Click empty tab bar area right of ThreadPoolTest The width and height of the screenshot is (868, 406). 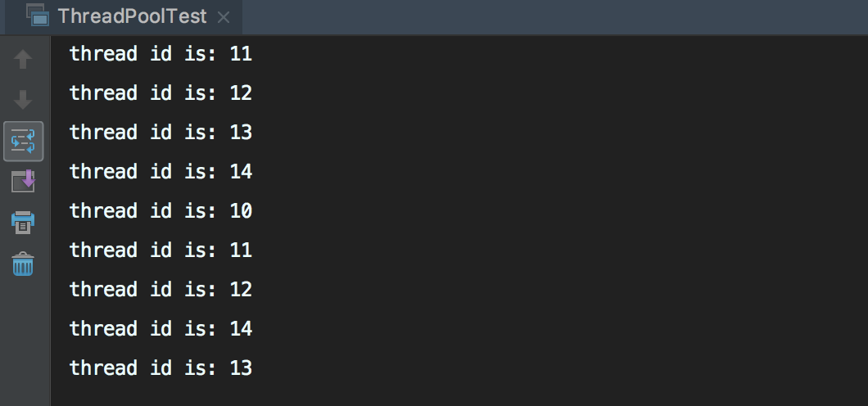(x=554, y=16)
